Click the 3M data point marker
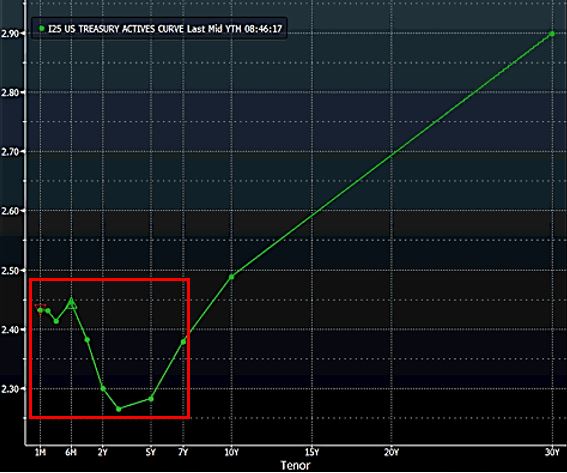The height and width of the screenshot is (473, 567). [56, 321]
